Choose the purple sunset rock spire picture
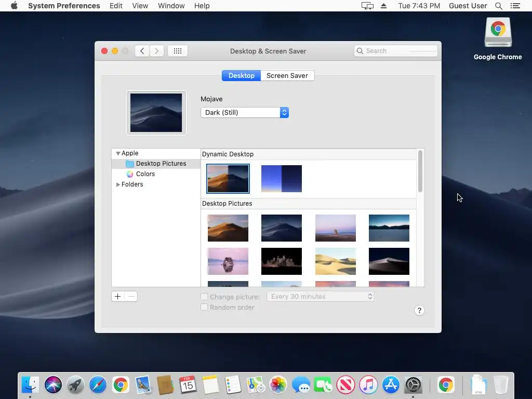532x399 pixels. [336, 228]
